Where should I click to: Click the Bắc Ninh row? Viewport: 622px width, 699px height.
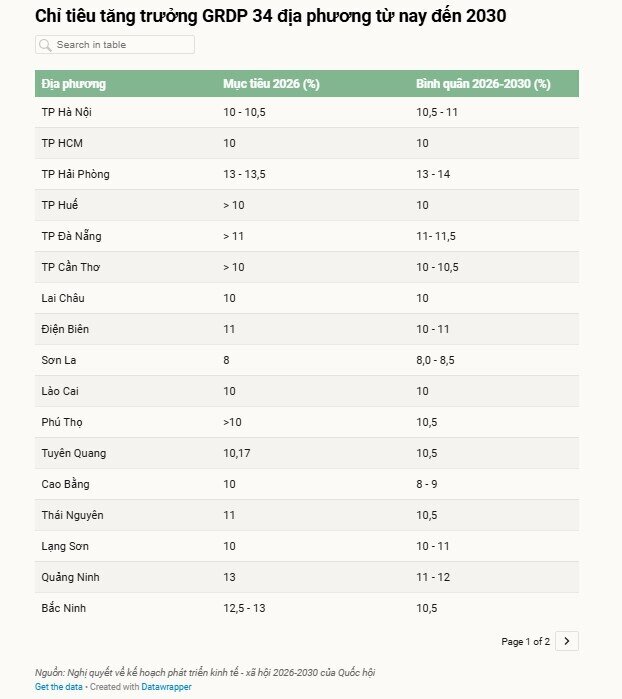click(x=306, y=608)
